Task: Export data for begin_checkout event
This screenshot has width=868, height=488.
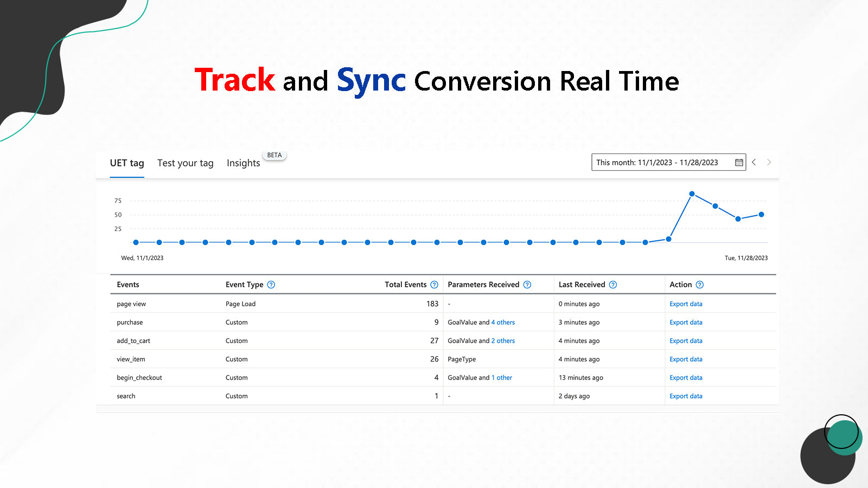Action: point(686,378)
